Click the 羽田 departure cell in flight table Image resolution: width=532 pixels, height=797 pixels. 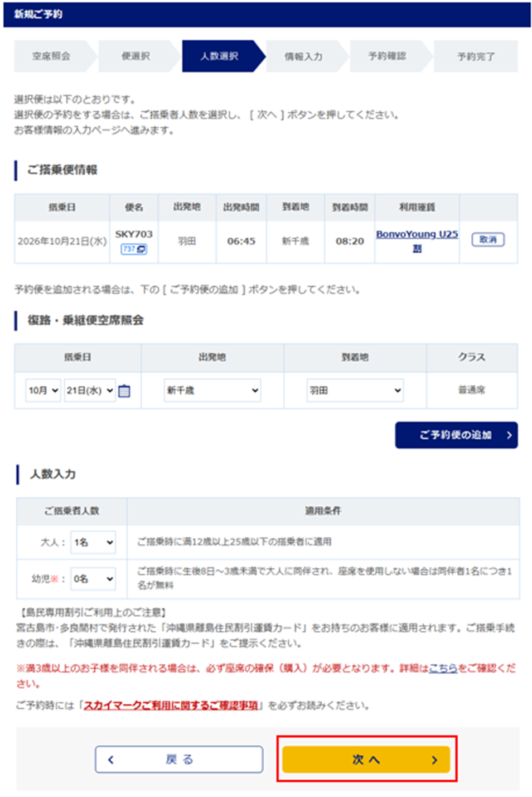pos(187,241)
